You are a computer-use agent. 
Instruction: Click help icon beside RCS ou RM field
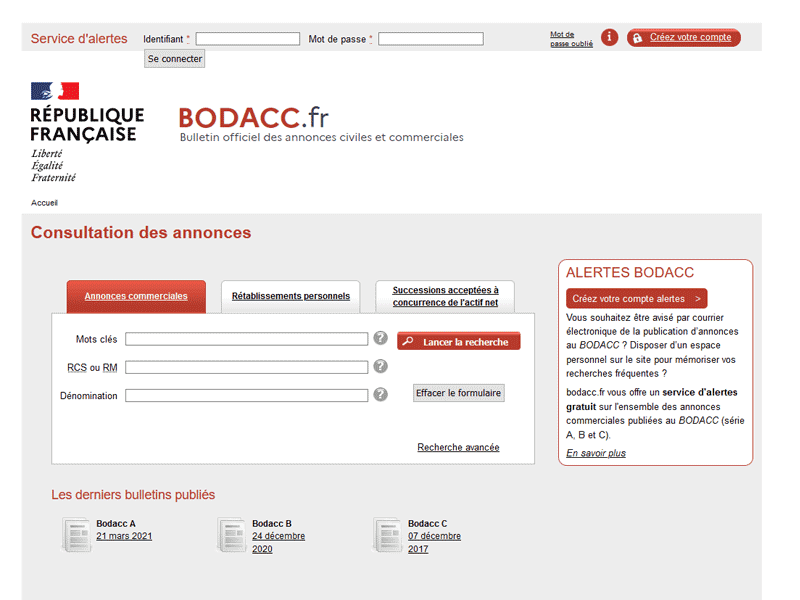380,367
